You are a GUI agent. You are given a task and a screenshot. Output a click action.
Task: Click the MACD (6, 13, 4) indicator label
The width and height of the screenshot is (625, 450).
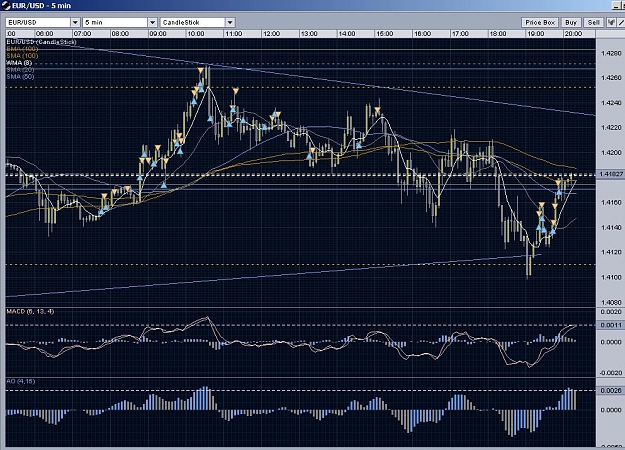tap(30, 311)
